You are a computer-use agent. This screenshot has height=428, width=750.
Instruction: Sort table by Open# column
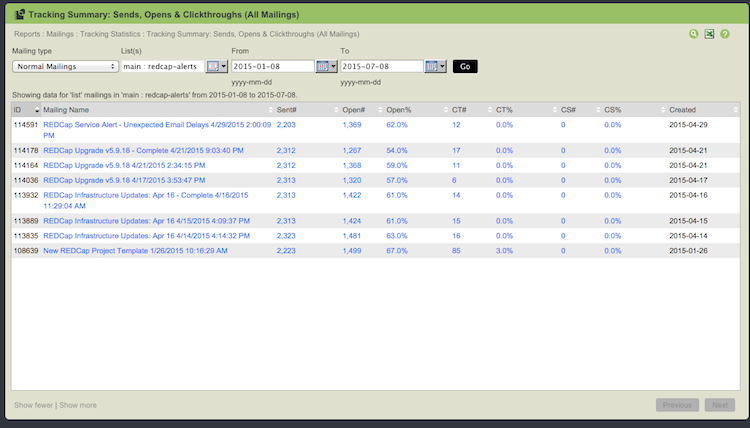point(363,110)
